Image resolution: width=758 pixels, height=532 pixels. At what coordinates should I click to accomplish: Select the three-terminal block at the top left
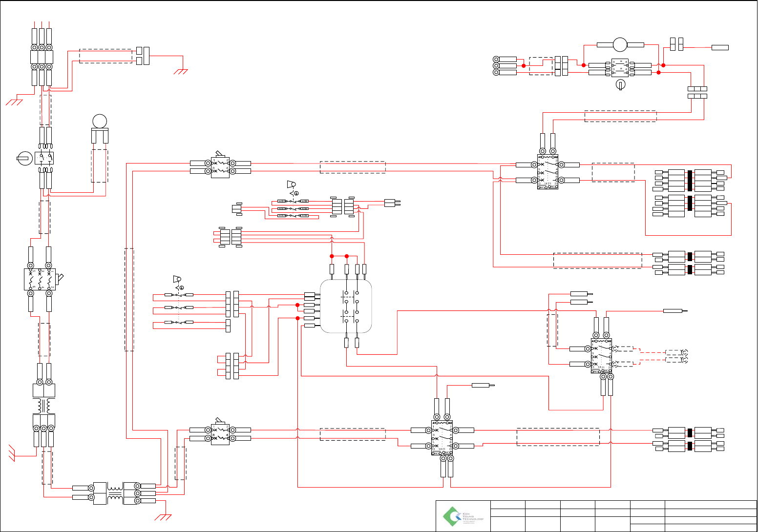[x=42, y=57]
